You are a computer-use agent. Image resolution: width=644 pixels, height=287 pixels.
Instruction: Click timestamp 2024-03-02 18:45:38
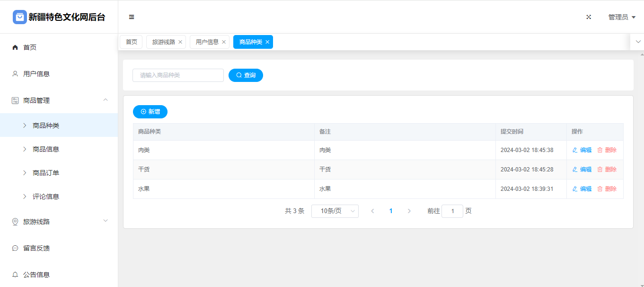click(x=527, y=150)
